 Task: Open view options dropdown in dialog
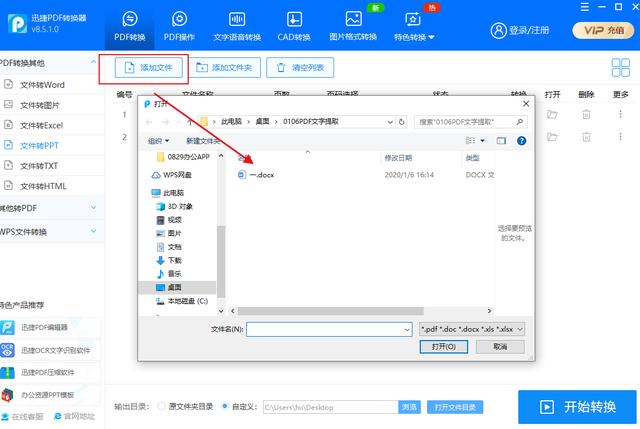point(482,141)
